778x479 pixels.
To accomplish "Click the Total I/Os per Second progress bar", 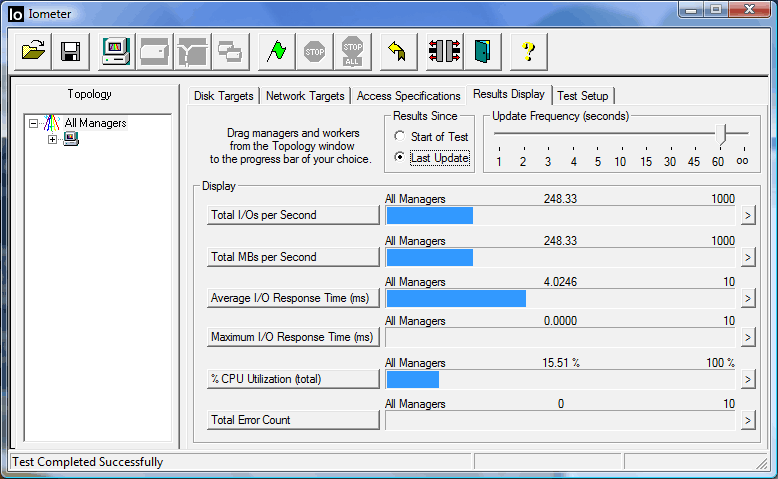I will tap(560, 215).
